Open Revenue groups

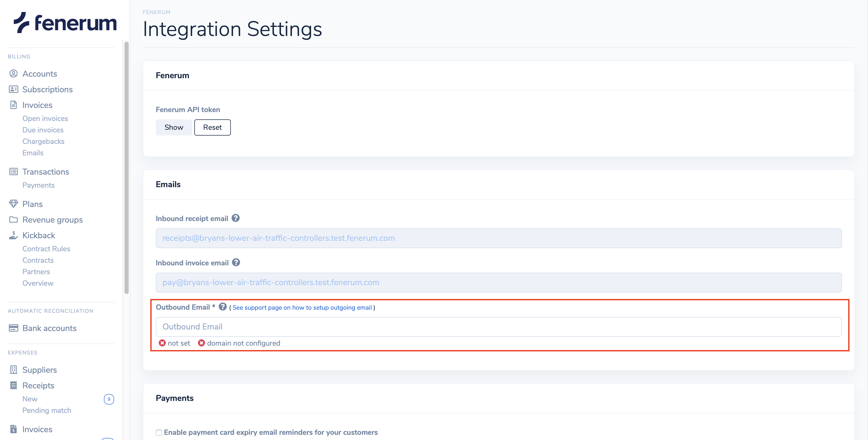click(x=53, y=220)
